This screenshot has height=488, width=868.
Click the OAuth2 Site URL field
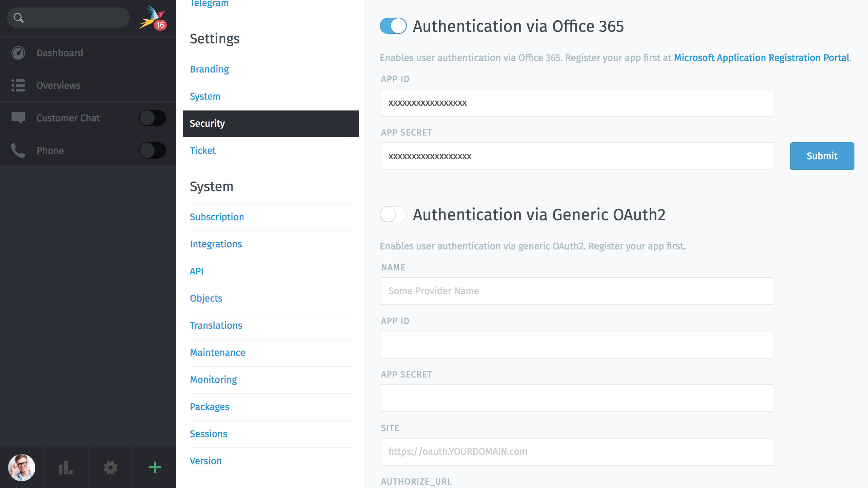(x=577, y=452)
